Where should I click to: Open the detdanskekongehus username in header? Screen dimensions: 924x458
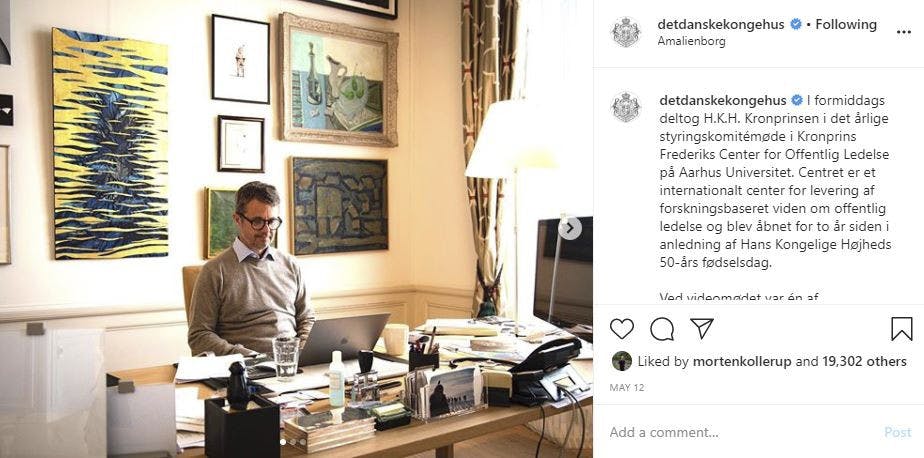[721, 24]
